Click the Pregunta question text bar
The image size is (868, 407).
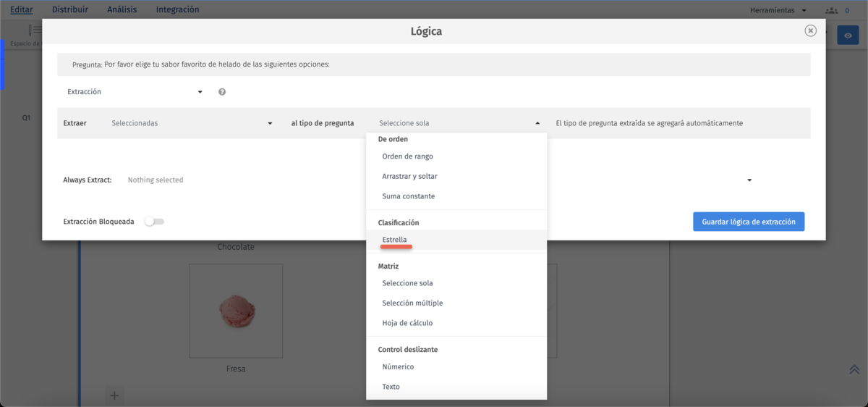[434, 64]
